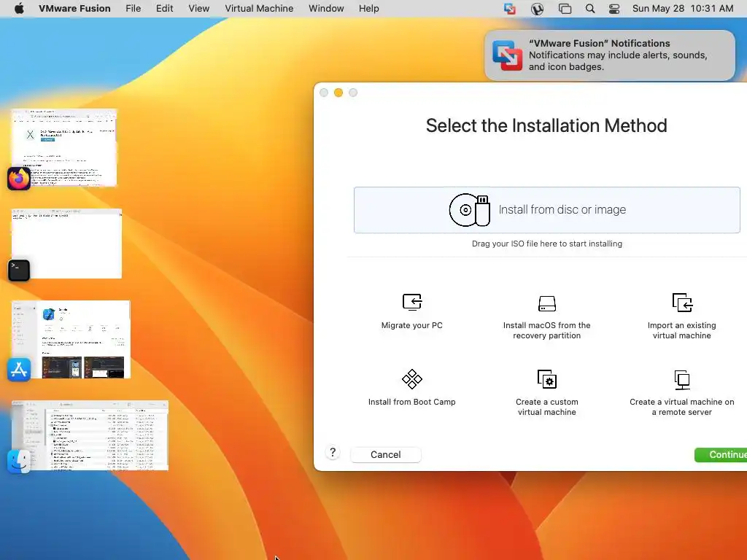The image size is (747, 560).
Task: Select Create a custom virtual machine
Action: [546, 393]
